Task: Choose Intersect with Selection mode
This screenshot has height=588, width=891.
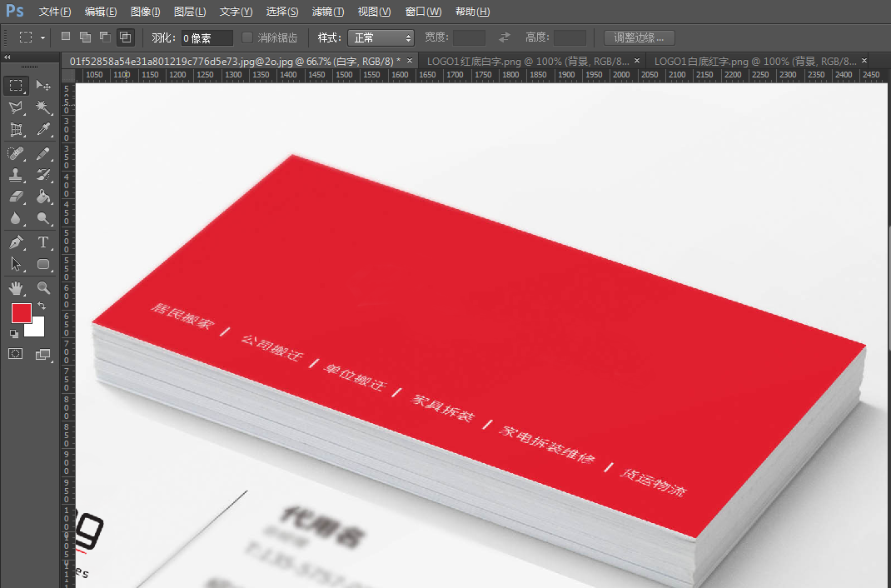Action: (125, 37)
